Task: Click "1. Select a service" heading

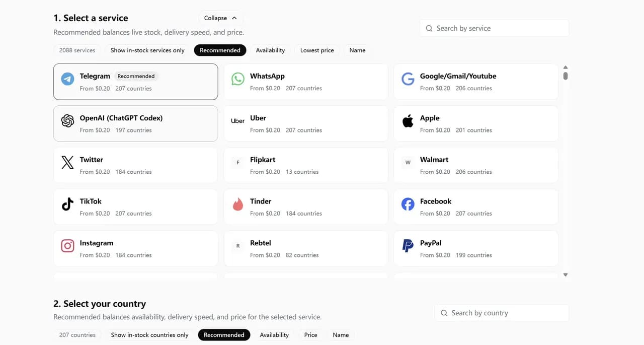Action: click(x=91, y=18)
